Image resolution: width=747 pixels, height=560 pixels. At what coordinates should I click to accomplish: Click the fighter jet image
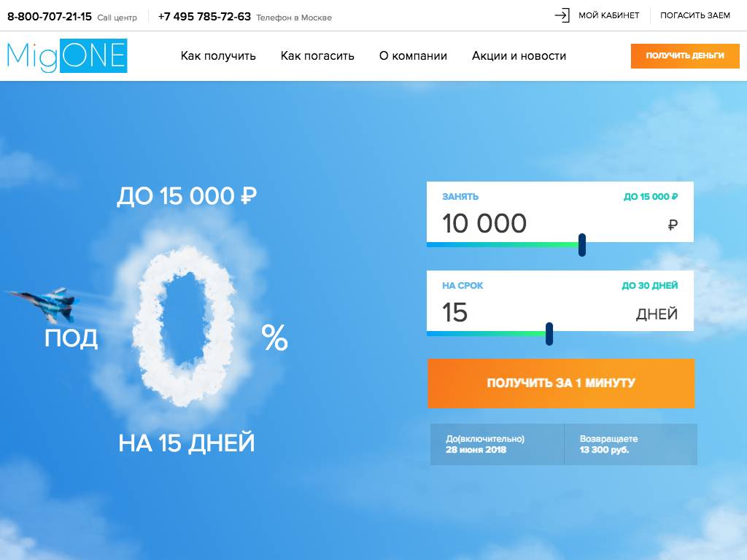point(44,304)
